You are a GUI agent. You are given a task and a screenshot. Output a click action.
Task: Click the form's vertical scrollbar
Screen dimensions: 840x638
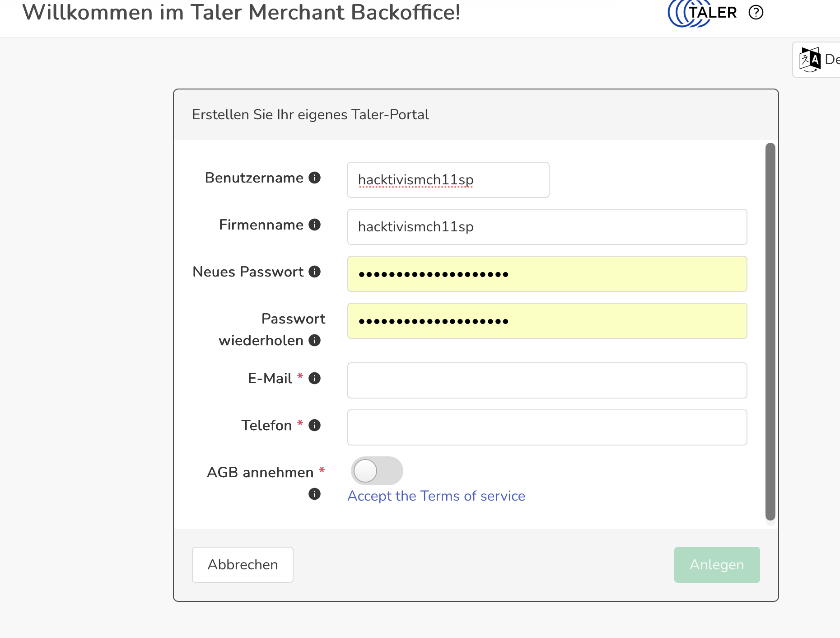770,332
